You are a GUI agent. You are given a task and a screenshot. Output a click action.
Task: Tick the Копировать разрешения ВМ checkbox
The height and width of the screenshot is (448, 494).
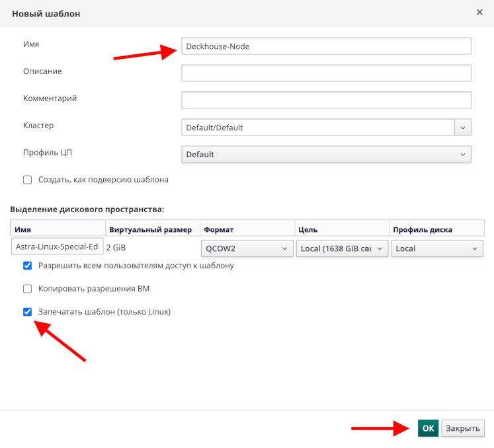click(28, 289)
